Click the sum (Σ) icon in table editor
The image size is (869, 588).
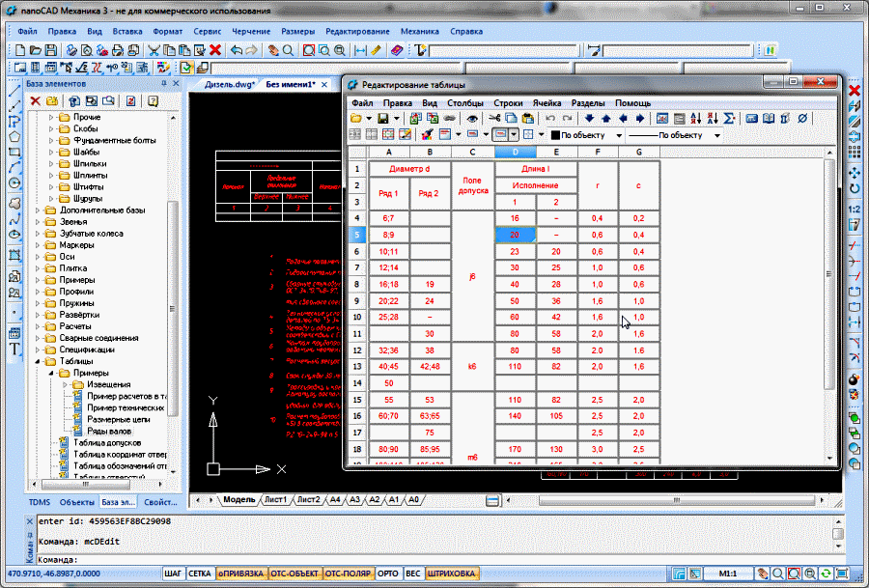[729, 119]
